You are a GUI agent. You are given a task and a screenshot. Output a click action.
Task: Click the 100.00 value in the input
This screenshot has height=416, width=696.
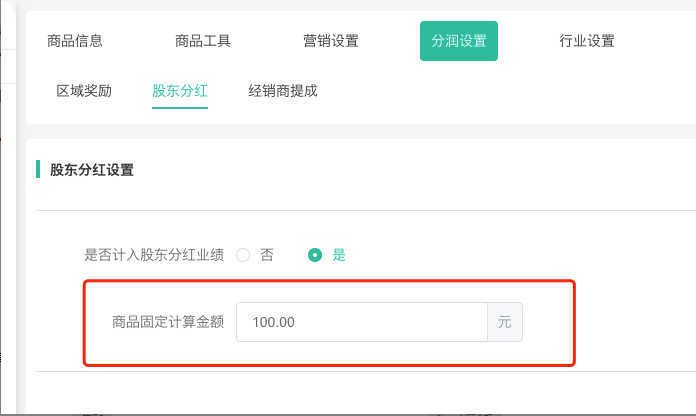[274, 322]
